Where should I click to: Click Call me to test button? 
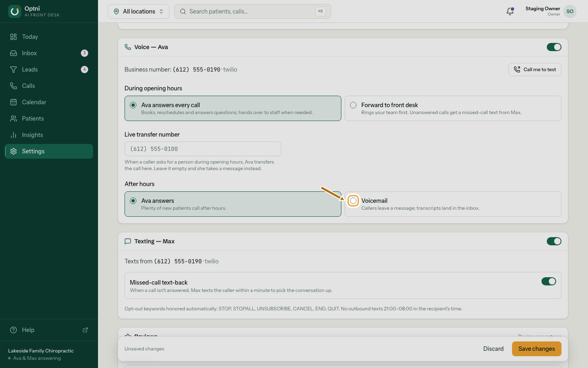[535, 70]
